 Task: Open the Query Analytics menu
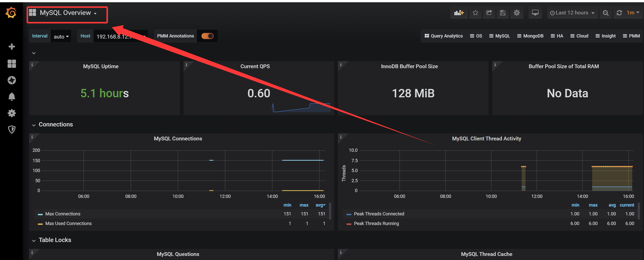[444, 36]
